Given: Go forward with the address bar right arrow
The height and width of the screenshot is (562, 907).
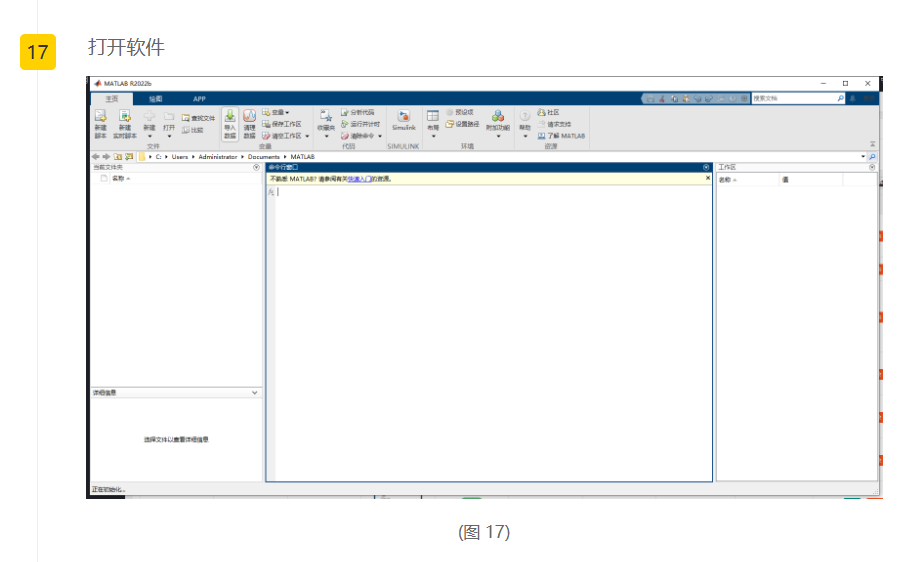Looking at the screenshot, I should (x=106, y=157).
